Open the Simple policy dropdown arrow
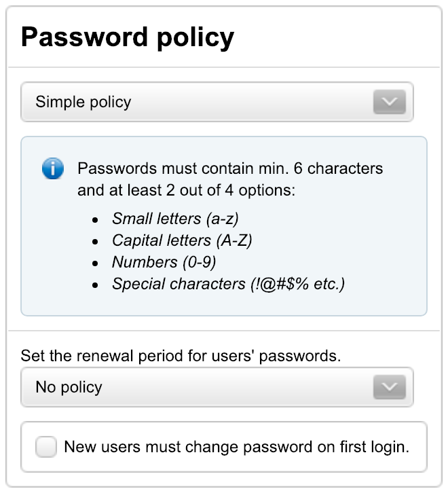Image resolution: width=448 pixels, height=493 pixels. [x=389, y=102]
